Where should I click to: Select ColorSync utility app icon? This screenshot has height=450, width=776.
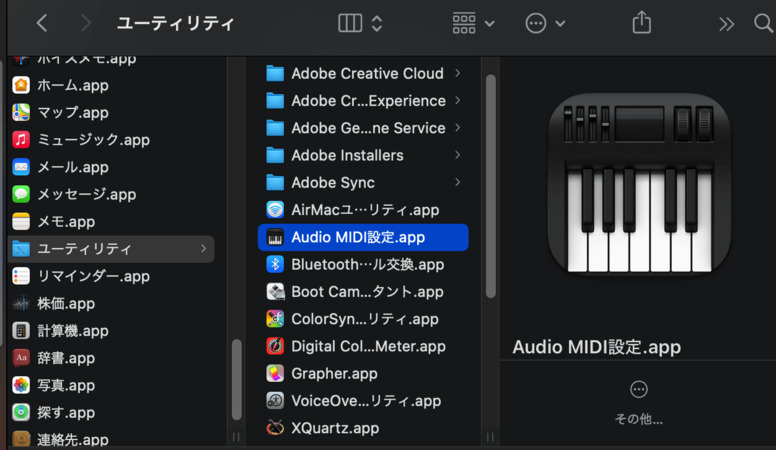(x=275, y=319)
